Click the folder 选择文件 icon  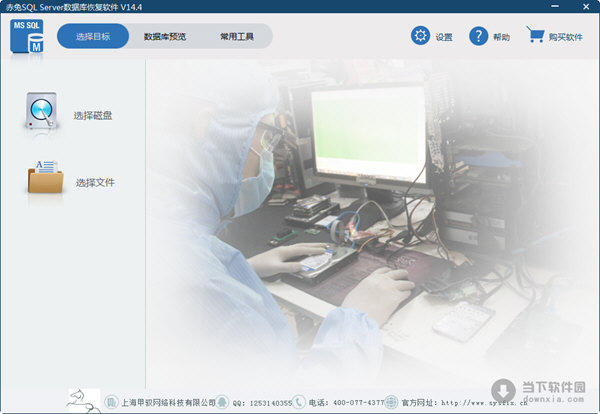[46, 176]
